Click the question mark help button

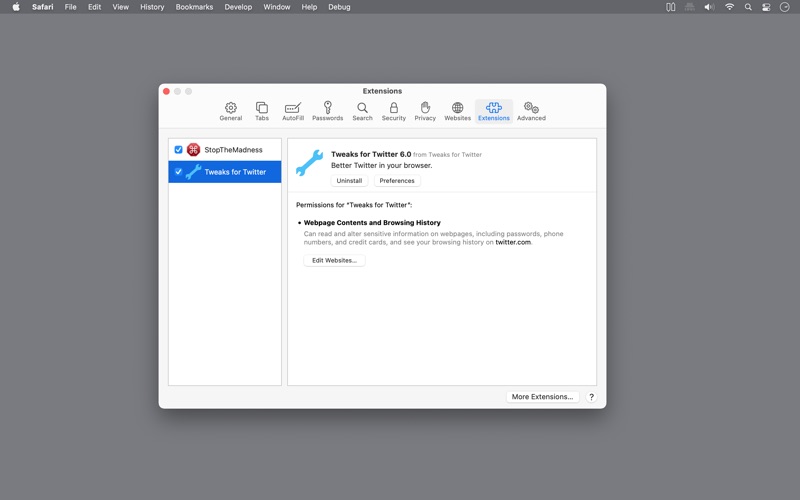tap(591, 396)
